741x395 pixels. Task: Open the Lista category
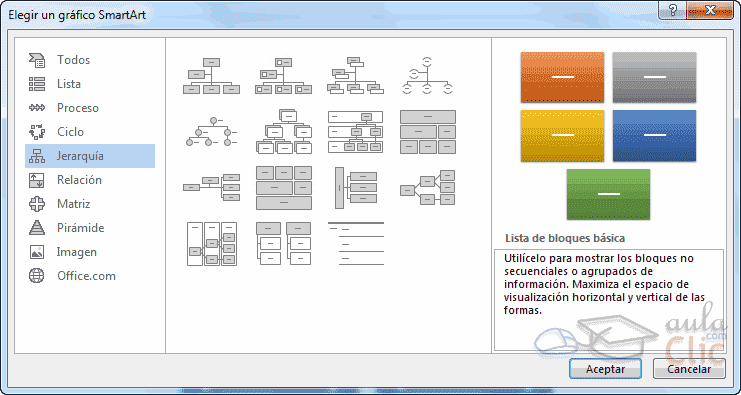pos(90,84)
